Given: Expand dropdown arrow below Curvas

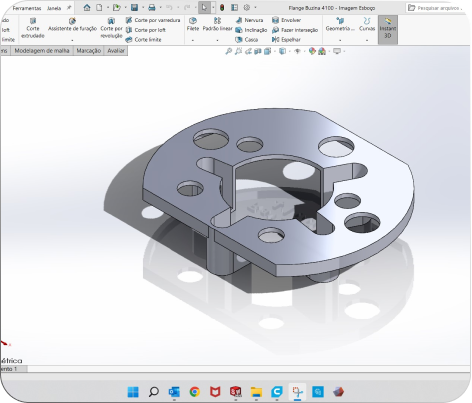Looking at the screenshot, I should pos(367,40).
